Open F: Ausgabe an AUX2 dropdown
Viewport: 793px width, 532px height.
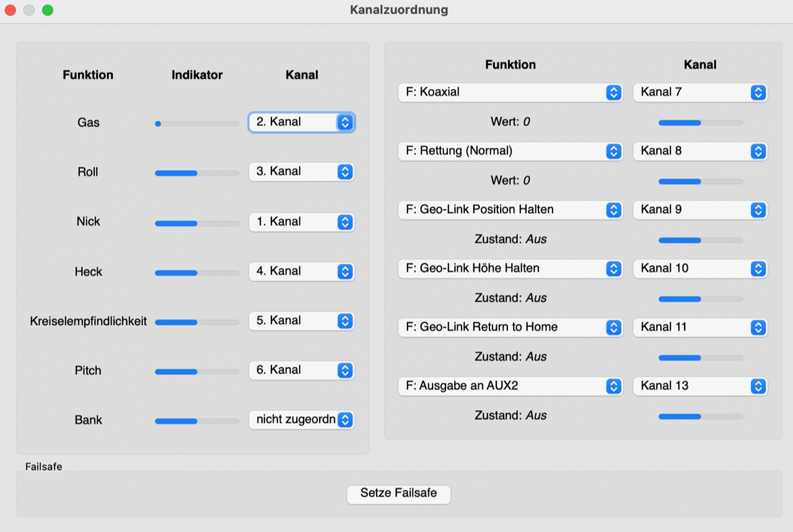[510, 386]
